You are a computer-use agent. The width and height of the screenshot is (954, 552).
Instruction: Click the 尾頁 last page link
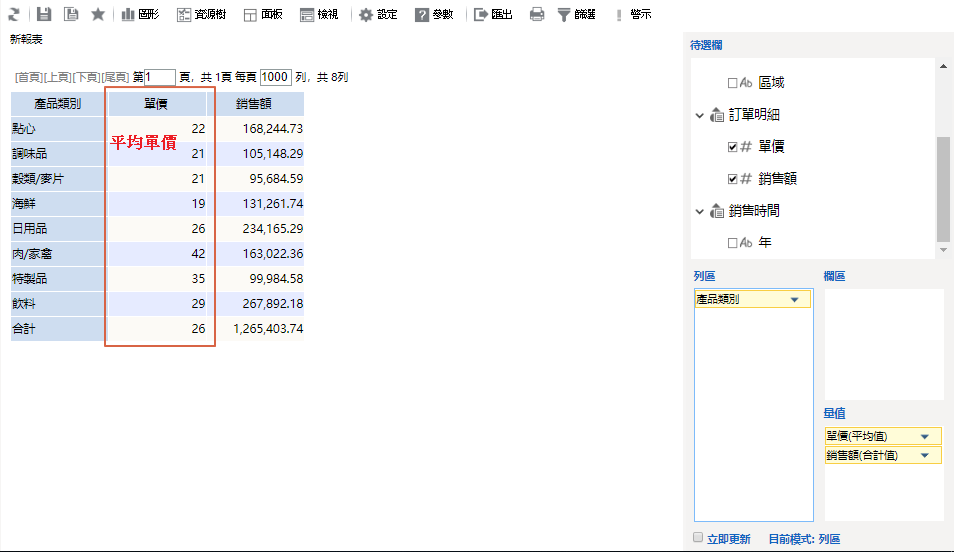[x=115, y=77]
